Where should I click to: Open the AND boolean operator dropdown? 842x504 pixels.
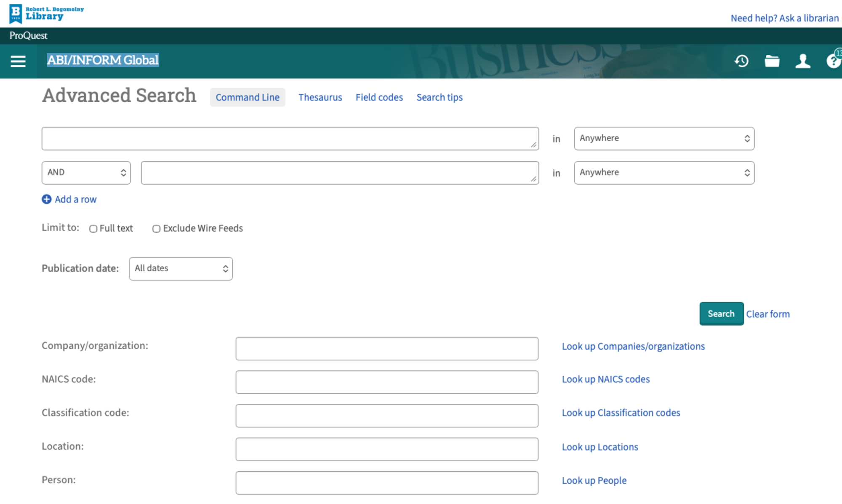[86, 172]
